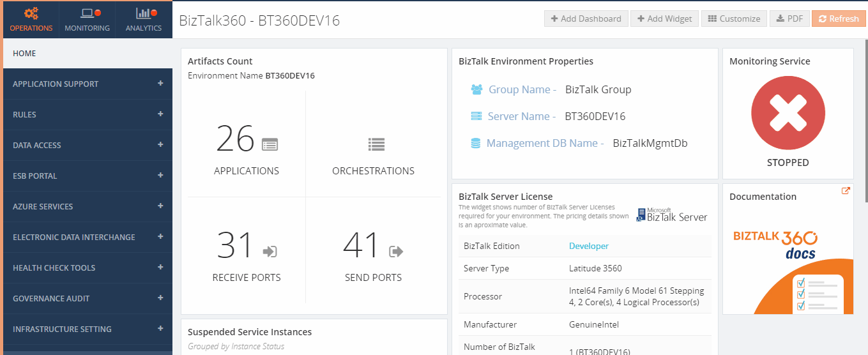Select the ORCHESTRATIONS label
Viewport: 868px width, 355px height.
(x=373, y=170)
